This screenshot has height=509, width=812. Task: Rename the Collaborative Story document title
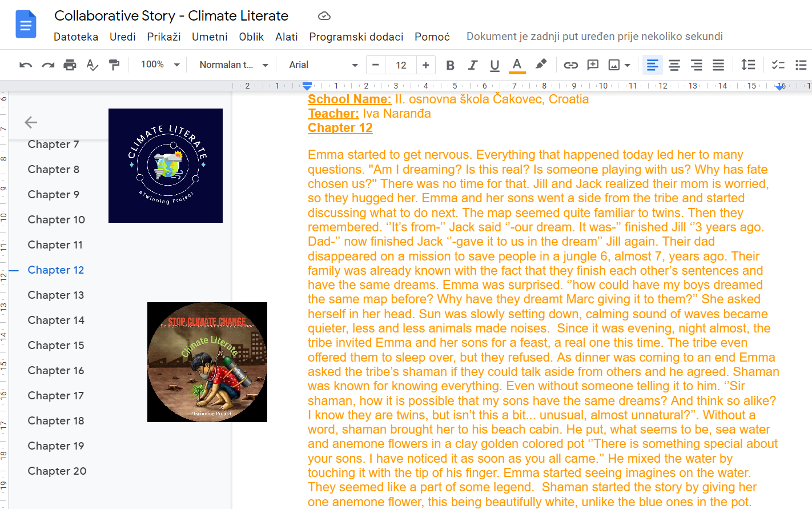[171, 16]
